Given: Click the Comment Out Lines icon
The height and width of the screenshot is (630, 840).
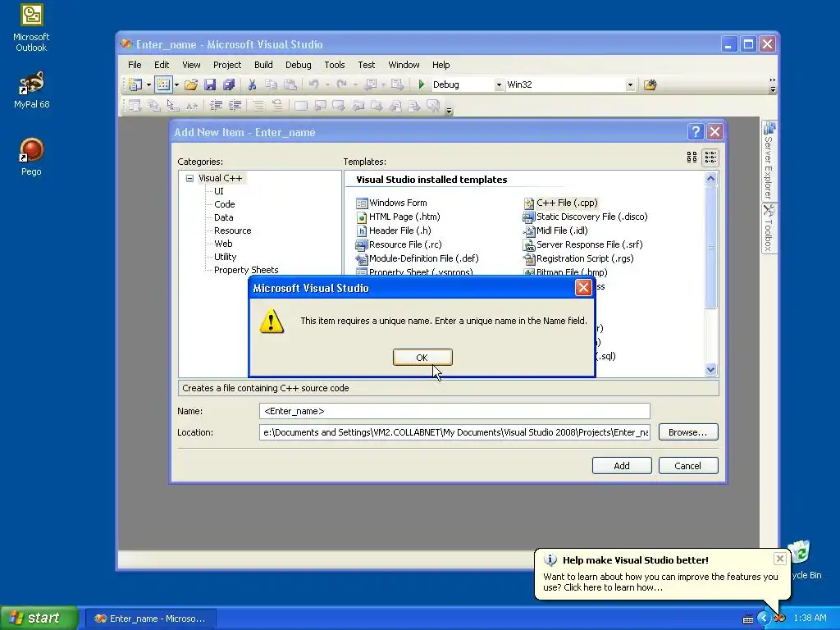Looking at the screenshot, I should (258, 106).
